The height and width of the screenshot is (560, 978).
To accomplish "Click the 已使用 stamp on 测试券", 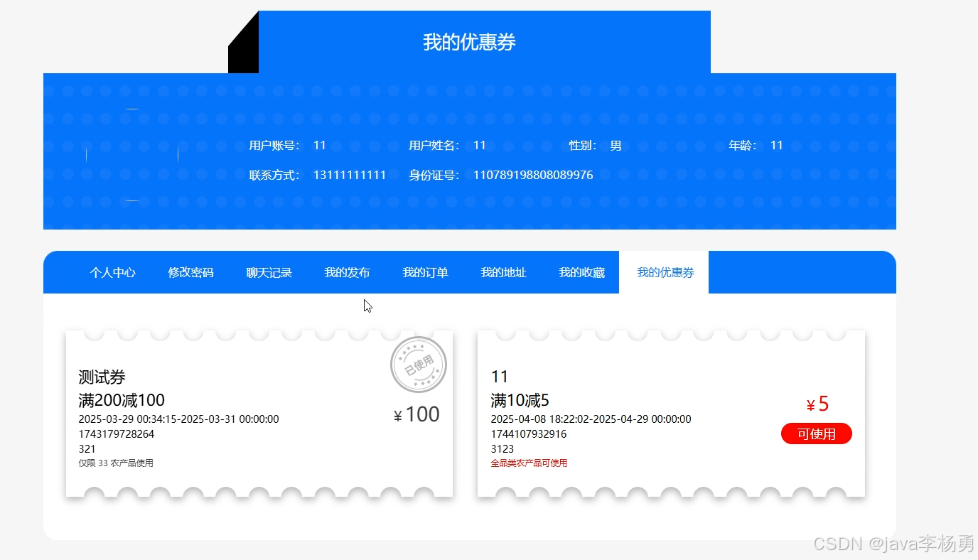I will (419, 365).
